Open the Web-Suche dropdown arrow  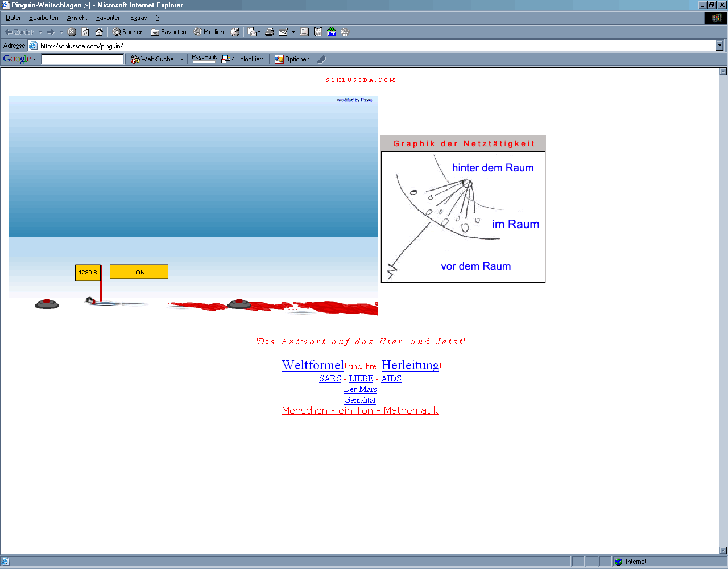coord(182,59)
